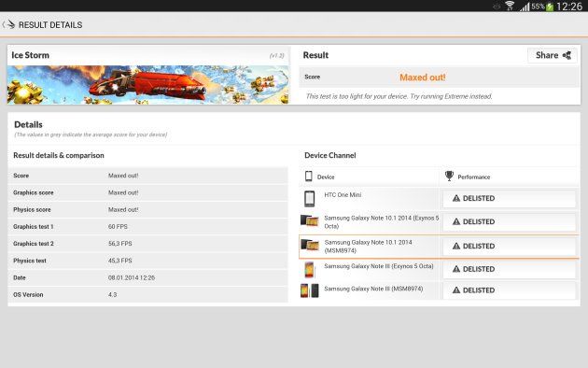Click the Graphics test 2 value 56,3 FPS
This screenshot has width=588, height=368.
[120, 244]
